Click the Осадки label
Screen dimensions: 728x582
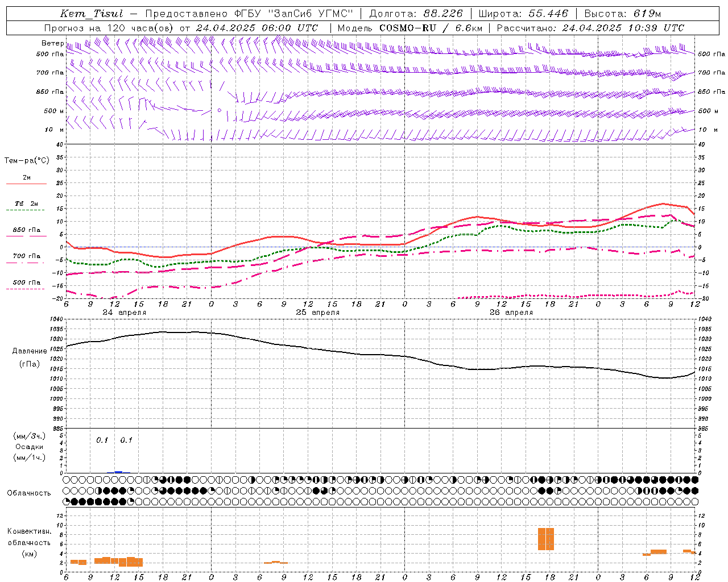pos(30,447)
